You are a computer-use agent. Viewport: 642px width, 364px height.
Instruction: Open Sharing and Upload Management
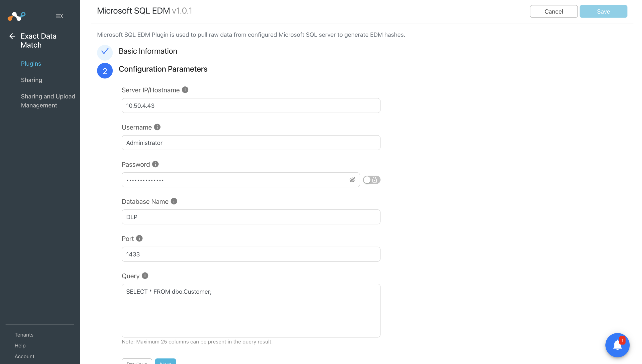coord(48,101)
